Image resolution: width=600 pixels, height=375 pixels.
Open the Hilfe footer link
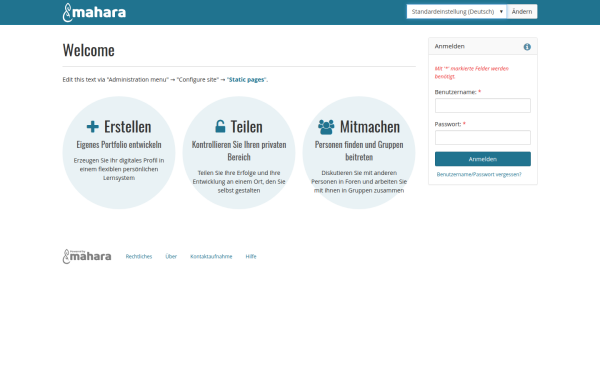click(251, 256)
